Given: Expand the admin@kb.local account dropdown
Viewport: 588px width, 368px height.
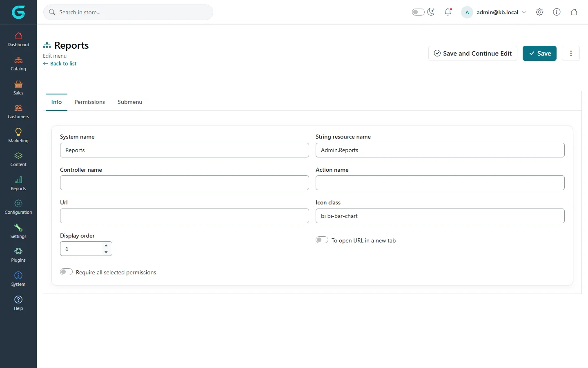Looking at the screenshot, I should point(494,12).
